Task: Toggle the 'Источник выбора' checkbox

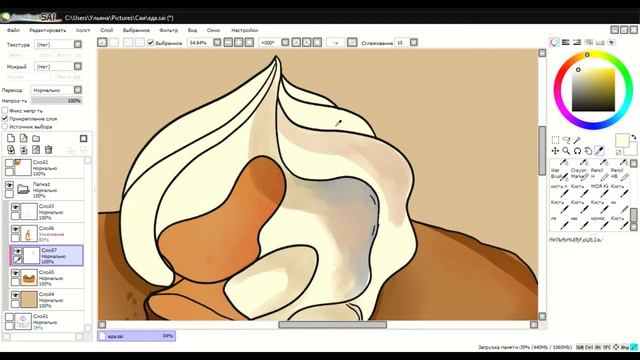Action: (x=5, y=127)
